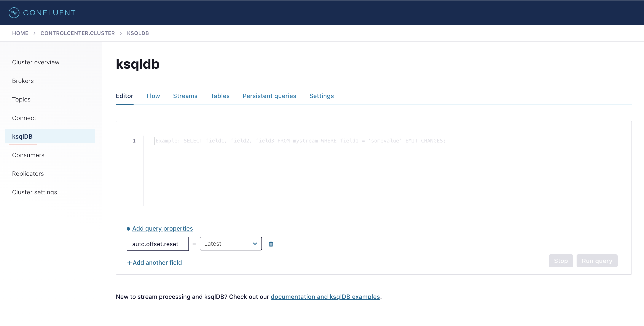Open the Streams tab
The height and width of the screenshot is (326, 644).
coord(185,96)
